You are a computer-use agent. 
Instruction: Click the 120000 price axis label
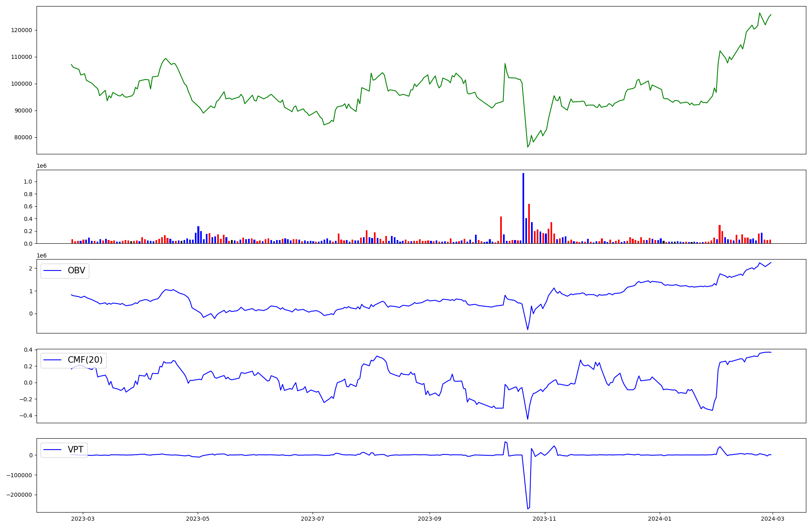pyautogui.click(x=22, y=30)
